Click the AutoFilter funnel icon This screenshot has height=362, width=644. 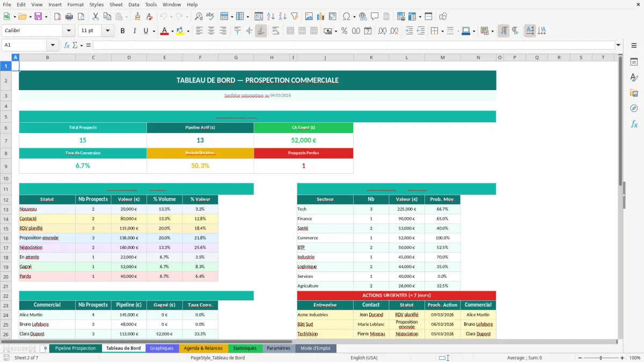click(294, 17)
